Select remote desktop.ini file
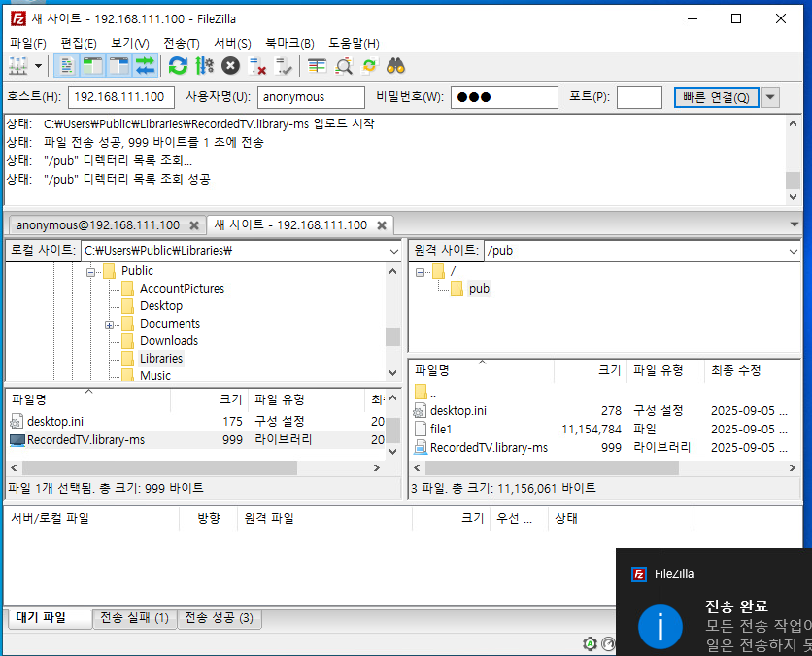Screen dimensions: 812x656 tap(604, 411)
